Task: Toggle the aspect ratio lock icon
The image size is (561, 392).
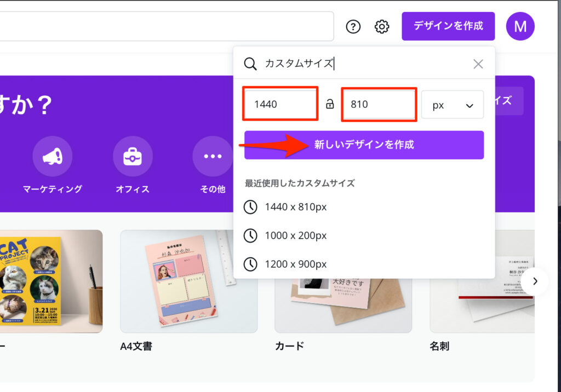Action: click(330, 104)
